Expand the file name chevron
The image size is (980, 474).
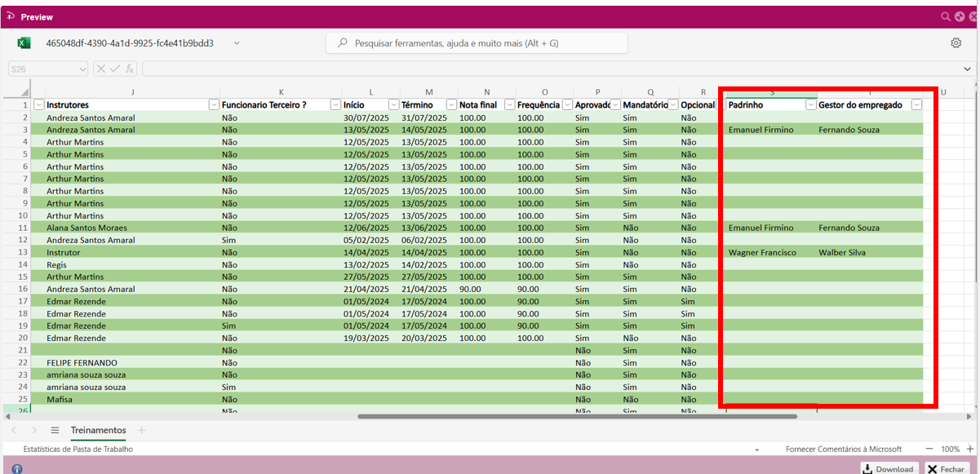tap(237, 43)
